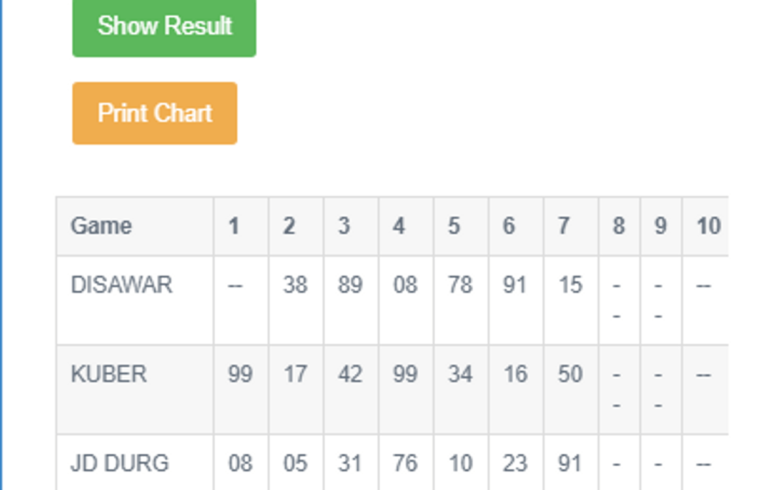Select KUBER result 50 in column 7
This screenshot has width=768, height=490.
click(x=570, y=375)
